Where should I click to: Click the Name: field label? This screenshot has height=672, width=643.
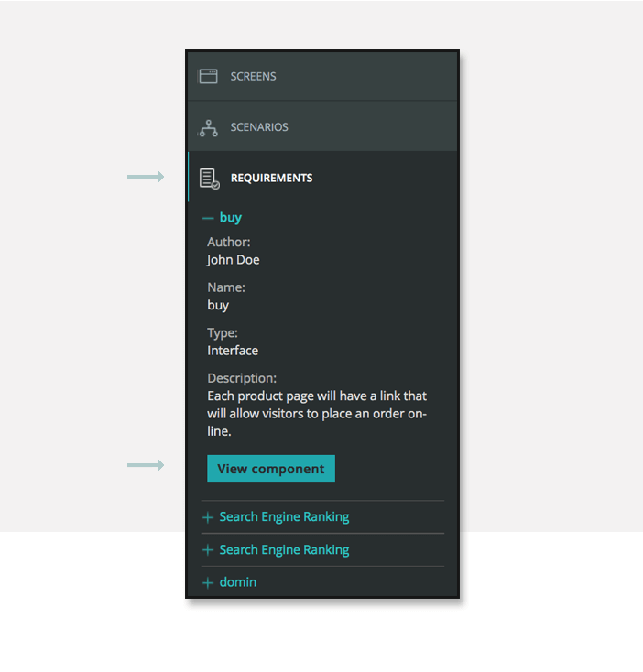(x=226, y=287)
